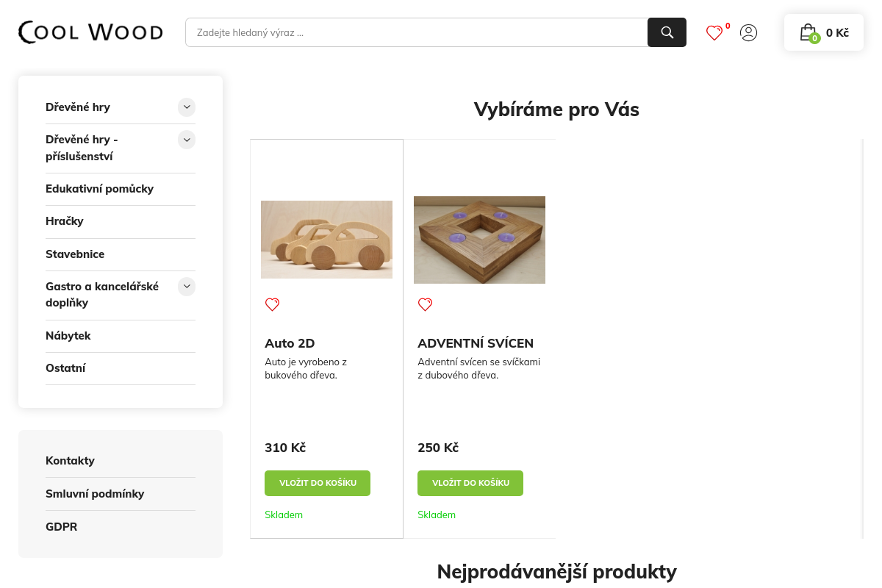
Task: Add Adventní svícen to cart
Action: pyautogui.click(x=470, y=483)
